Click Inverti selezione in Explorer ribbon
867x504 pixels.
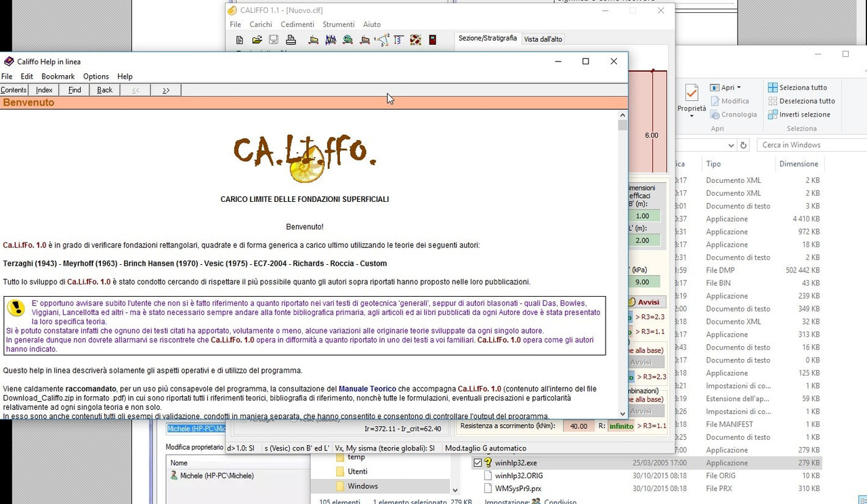tap(799, 114)
